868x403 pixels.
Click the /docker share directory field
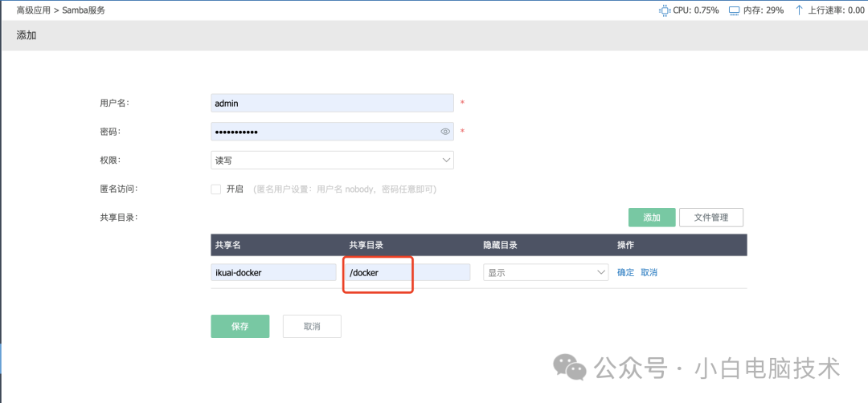(x=408, y=272)
